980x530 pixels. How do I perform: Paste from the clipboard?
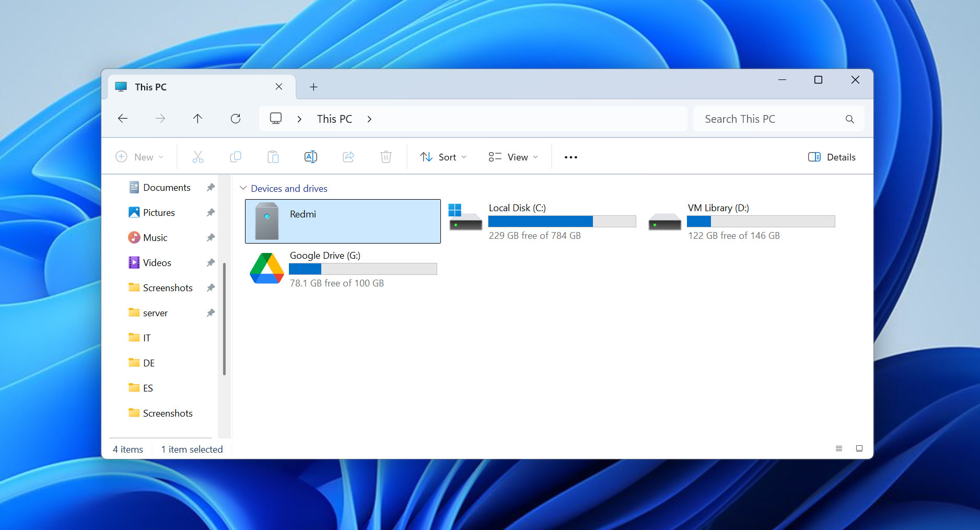273,157
